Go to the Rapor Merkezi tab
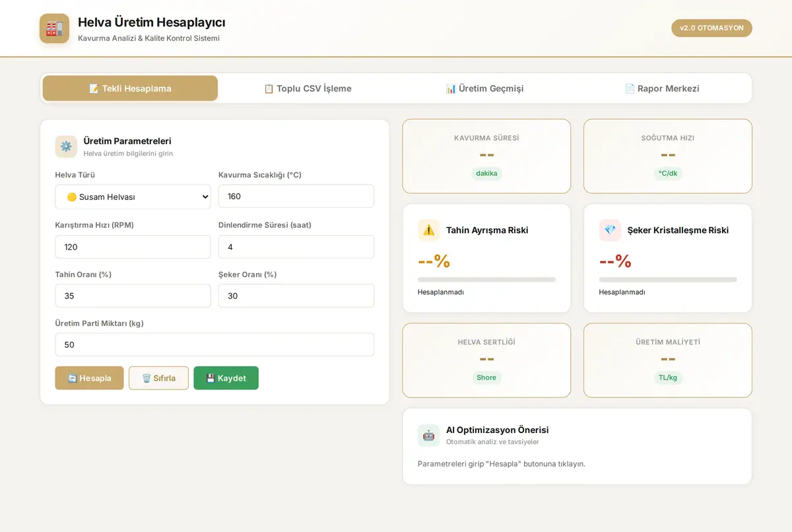The width and height of the screenshot is (792, 532). (x=662, y=88)
